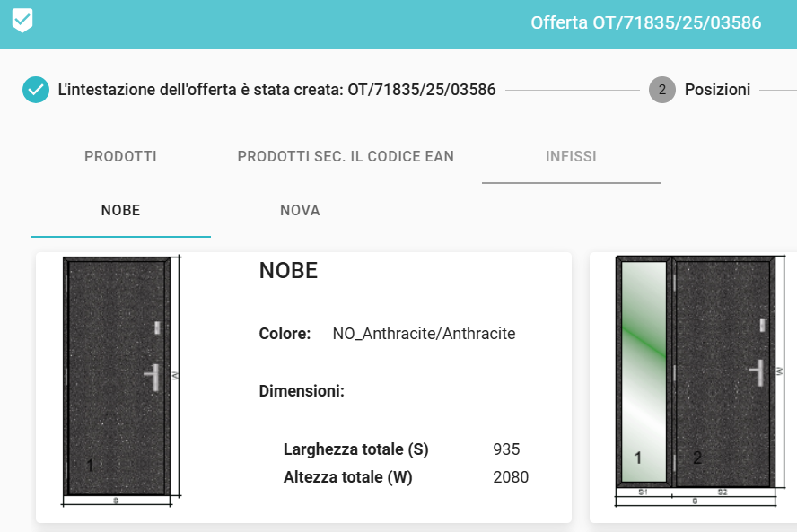This screenshot has width=797, height=532.
Task: Click the Larghezza totale value 935
Action: pos(506,449)
